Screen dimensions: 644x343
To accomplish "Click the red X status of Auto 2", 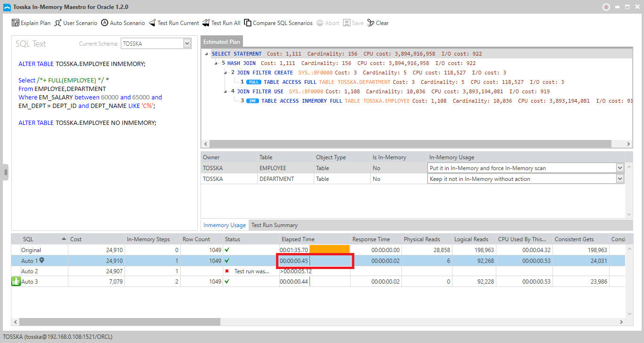I will [227, 271].
